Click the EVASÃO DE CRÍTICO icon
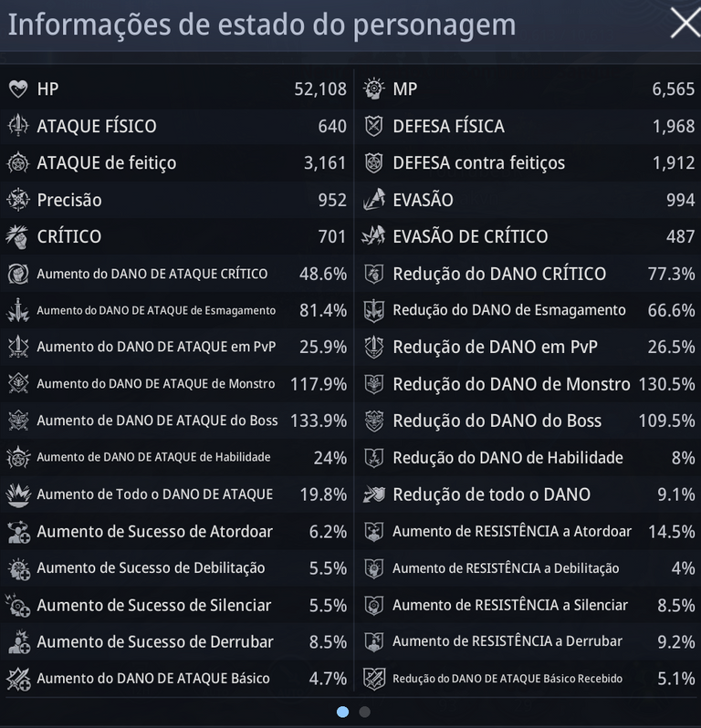Image resolution: width=701 pixels, height=728 pixels. tap(374, 236)
